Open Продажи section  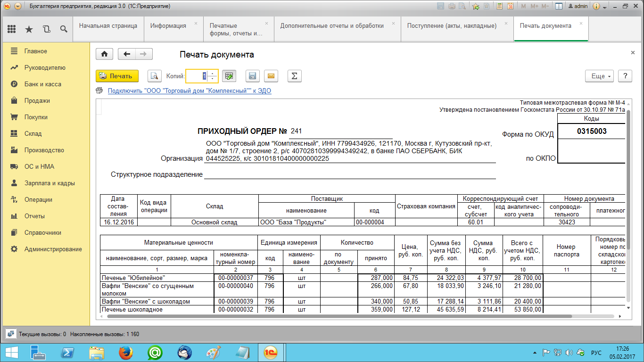(x=46, y=100)
